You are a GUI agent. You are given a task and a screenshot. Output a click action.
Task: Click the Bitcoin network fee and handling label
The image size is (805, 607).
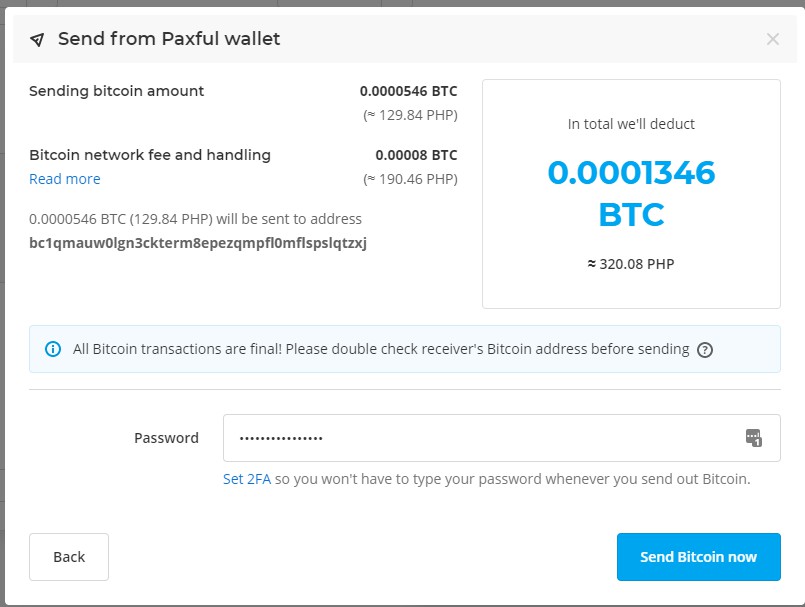pos(150,155)
